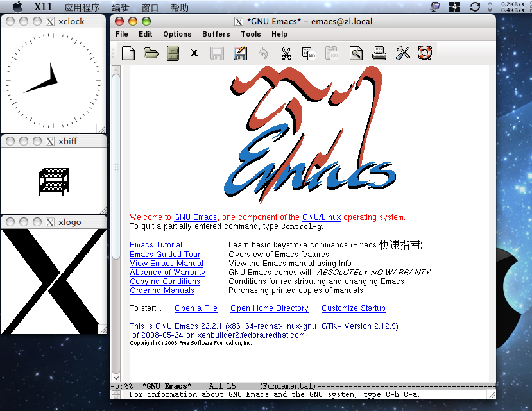Click the mailbox icon in xbiff window
532x411 pixels.
pos(54,181)
